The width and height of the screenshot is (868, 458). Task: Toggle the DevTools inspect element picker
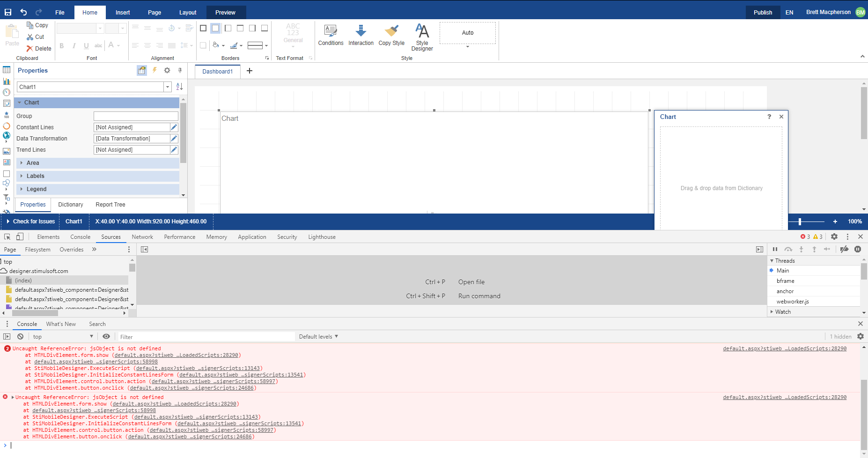click(7, 237)
